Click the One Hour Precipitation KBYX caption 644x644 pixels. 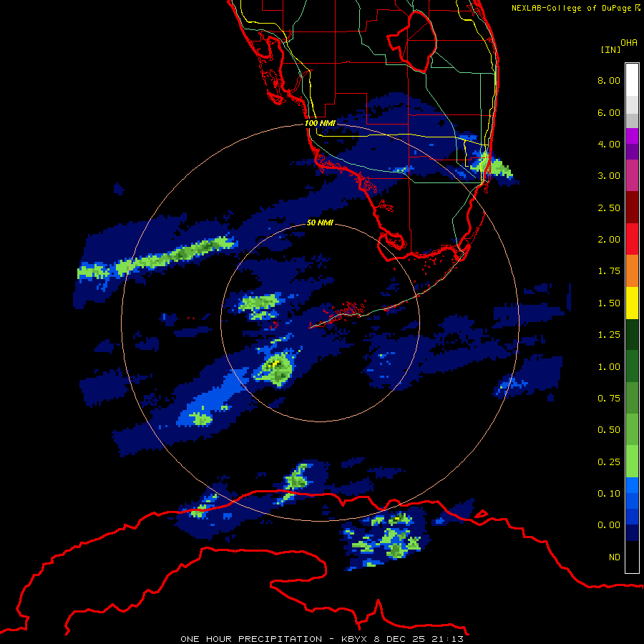coord(322,639)
